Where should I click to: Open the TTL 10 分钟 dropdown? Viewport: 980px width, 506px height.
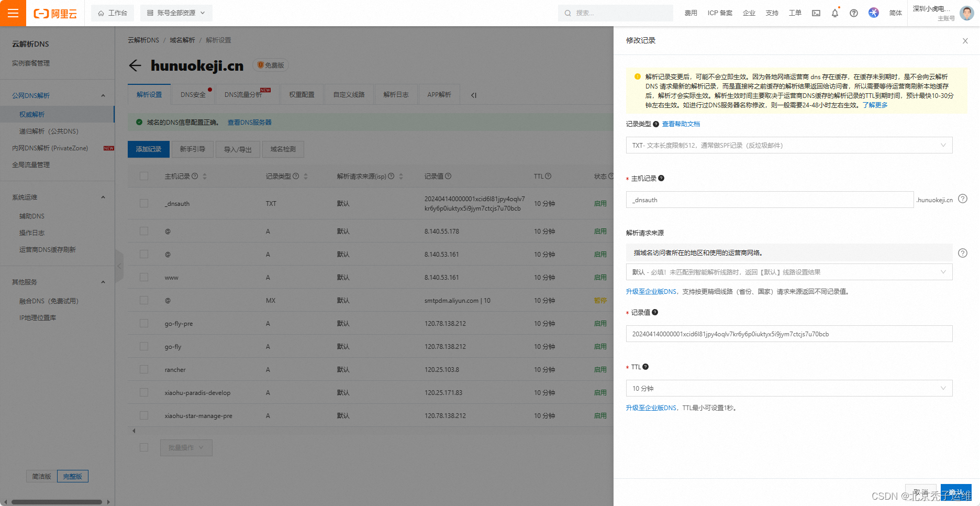pos(789,388)
